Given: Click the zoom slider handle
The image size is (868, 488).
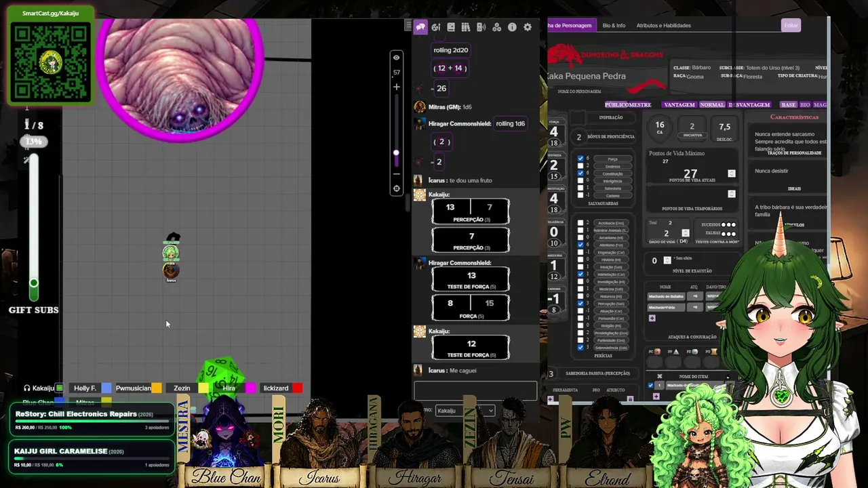Looking at the screenshot, I should (397, 153).
